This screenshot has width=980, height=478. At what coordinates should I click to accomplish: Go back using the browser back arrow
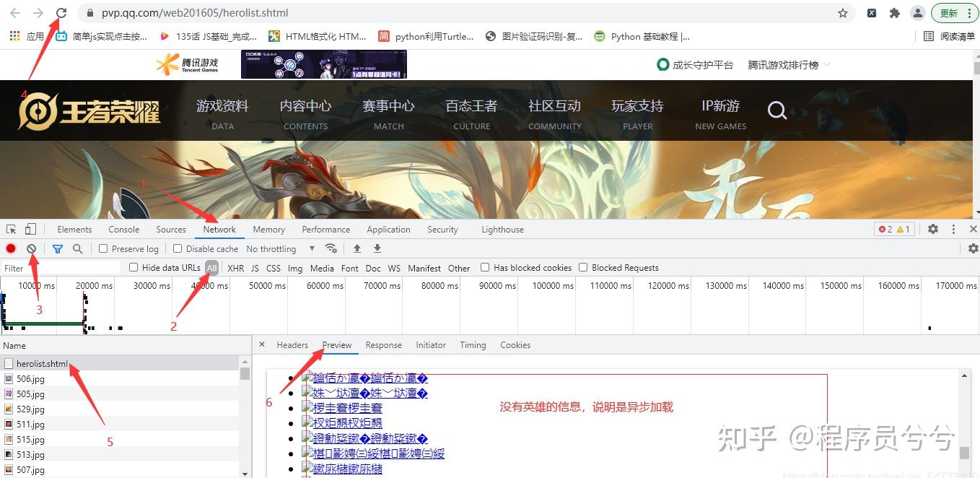15,13
